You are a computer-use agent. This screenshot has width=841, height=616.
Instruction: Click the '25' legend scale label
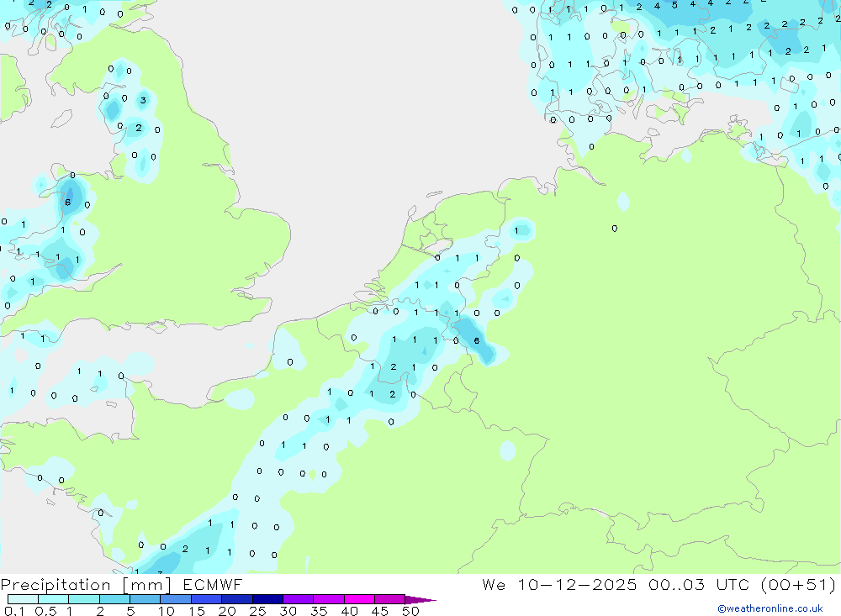coord(257,611)
